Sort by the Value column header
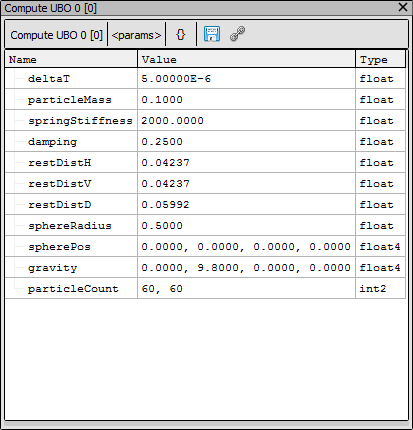This screenshot has width=413, height=430. pos(247,59)
